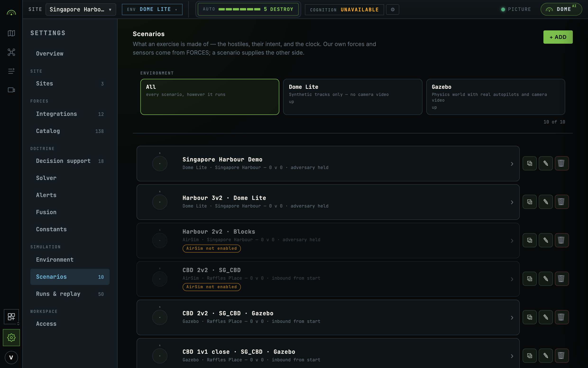Duplicate the Harbour 3v2 Dome Lite scenario
Screen dimensions: 588x368
529,202
